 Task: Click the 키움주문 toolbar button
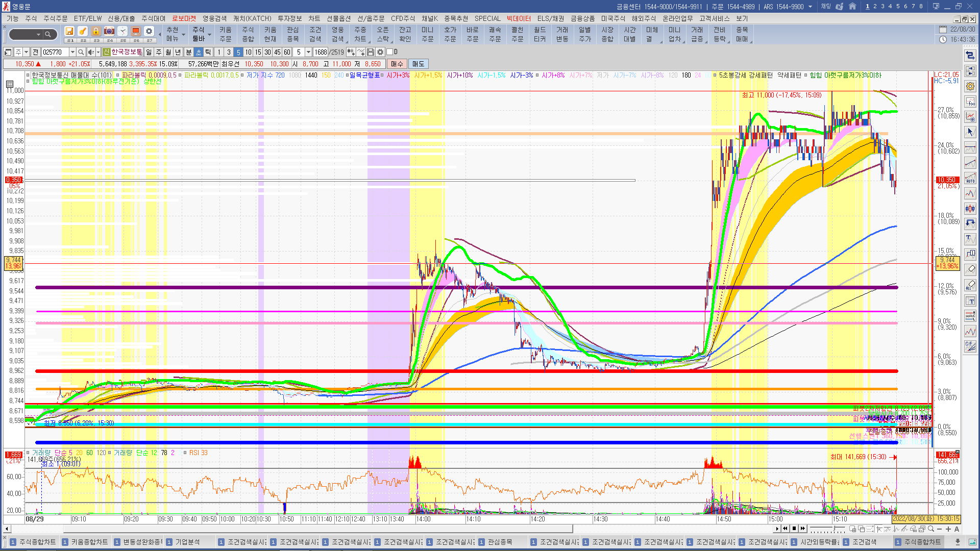(226, 34)
